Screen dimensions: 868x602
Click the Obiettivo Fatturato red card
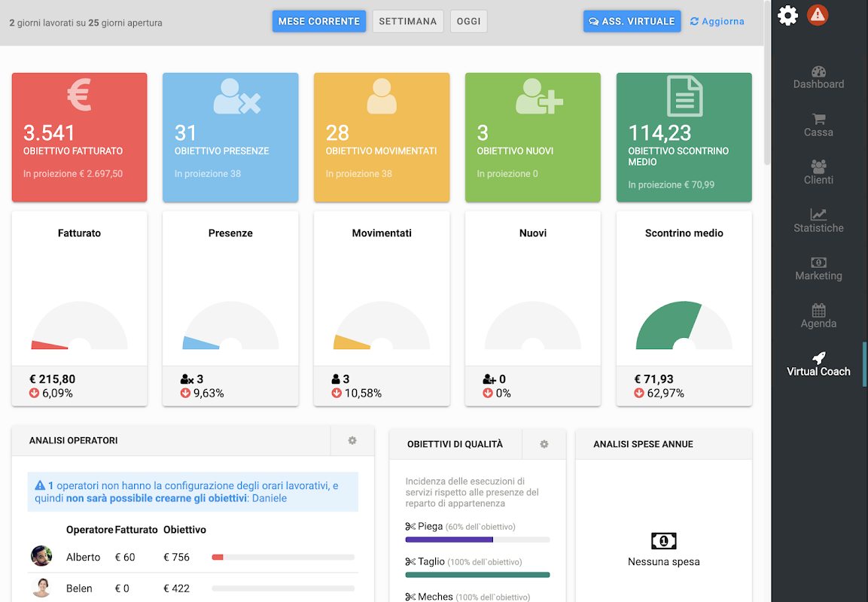[x=79, y=137]
